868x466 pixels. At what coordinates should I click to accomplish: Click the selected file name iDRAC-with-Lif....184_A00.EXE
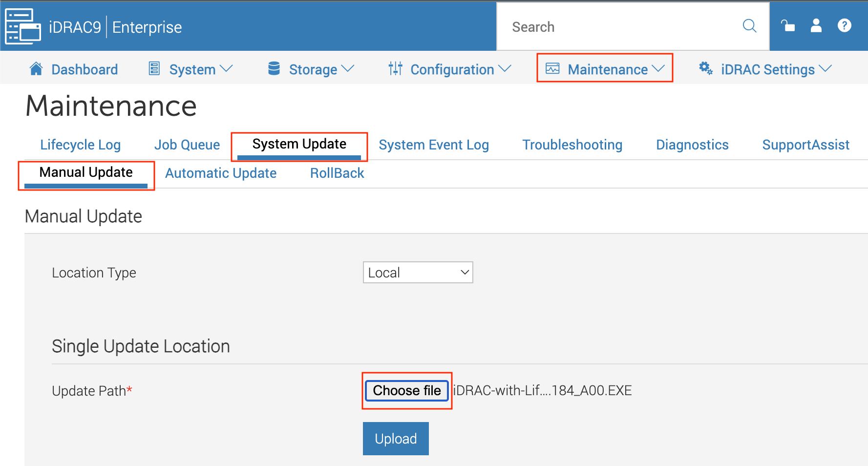pos(542,390)
